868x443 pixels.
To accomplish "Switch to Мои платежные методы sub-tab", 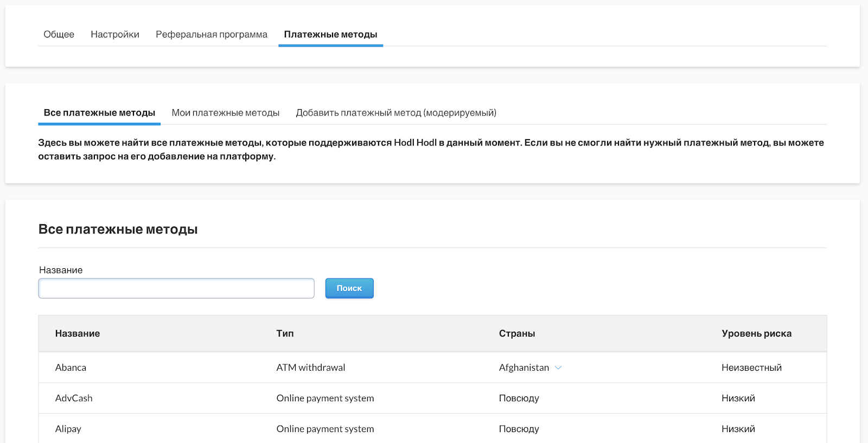I will (225, 112).
